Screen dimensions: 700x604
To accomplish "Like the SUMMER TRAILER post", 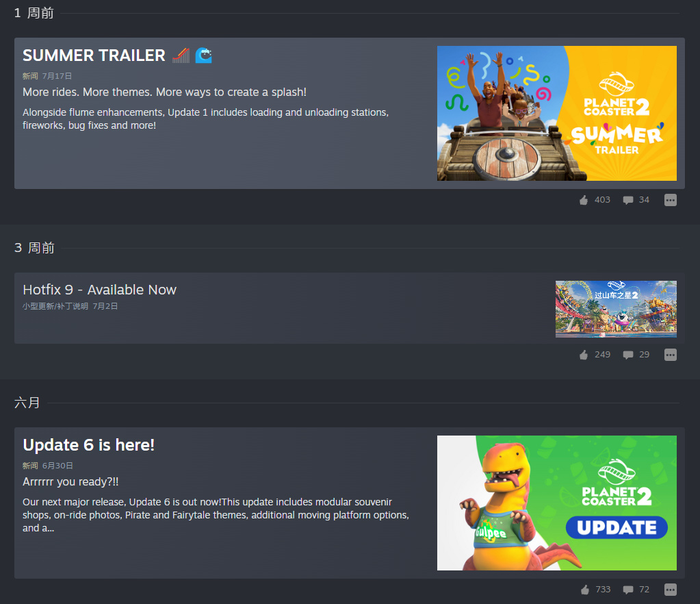I will 584,200.
